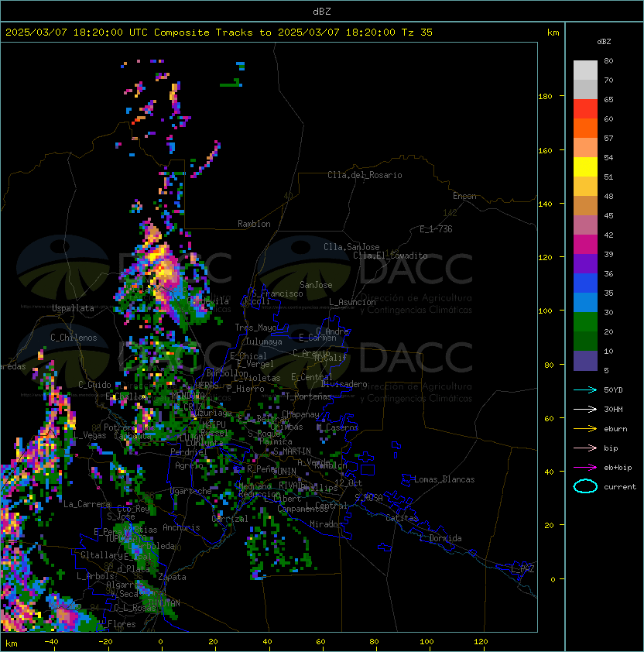This screenshot has width=644, height=652.
Task: Click the 'dBZ' heading above the color legend
Action: 604,42
